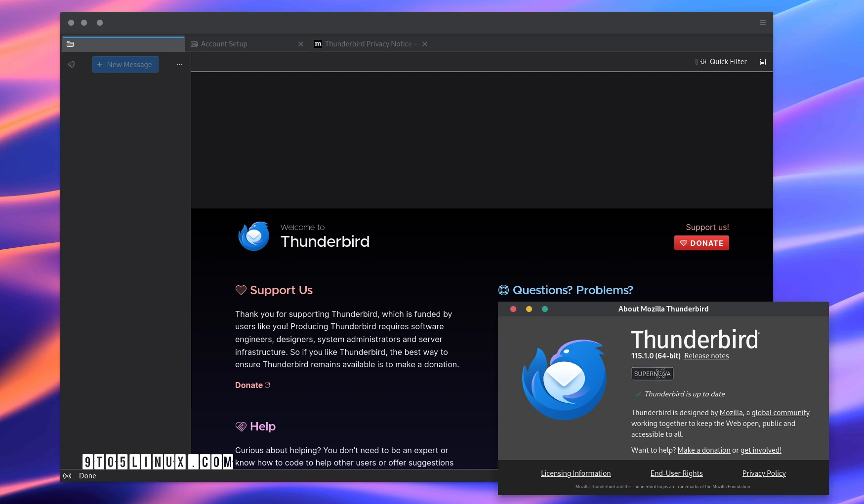Open the message list display options icon
This screenshot has height=504, width=864.
(763, 62)
